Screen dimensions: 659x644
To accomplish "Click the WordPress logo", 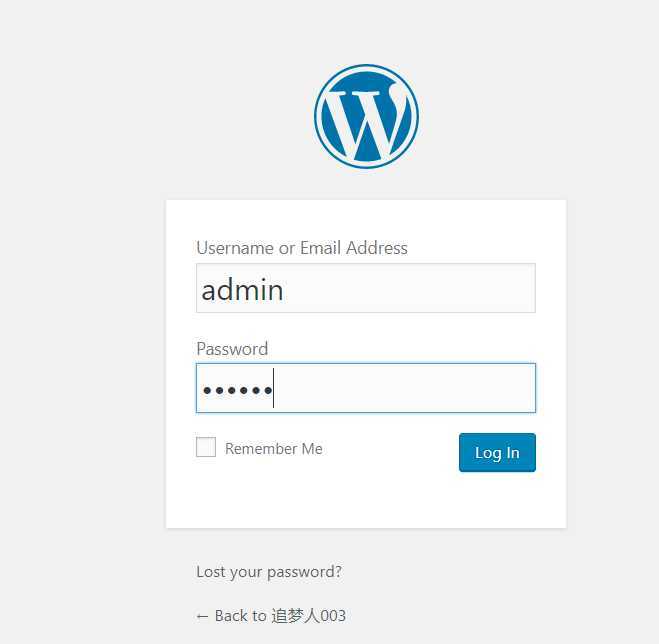I will [x=366, y=116].
